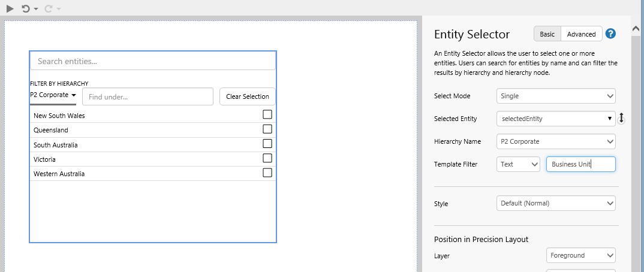Expand the Style Default (Normal) dropdown
644x272 pixels.
click(556, 203)
